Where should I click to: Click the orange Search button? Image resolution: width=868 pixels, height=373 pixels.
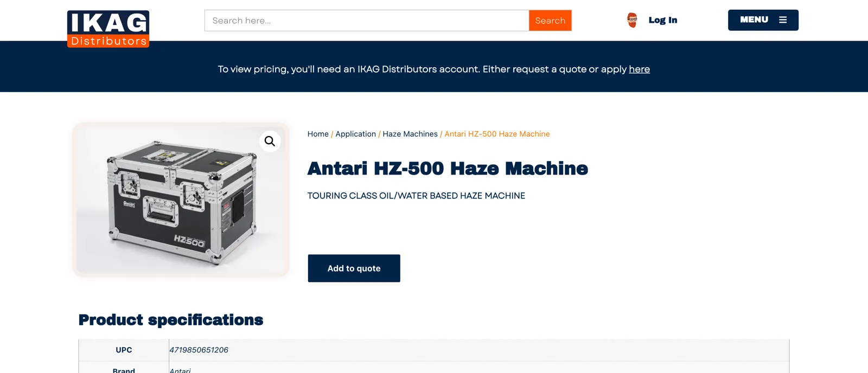tap(550, 21)
